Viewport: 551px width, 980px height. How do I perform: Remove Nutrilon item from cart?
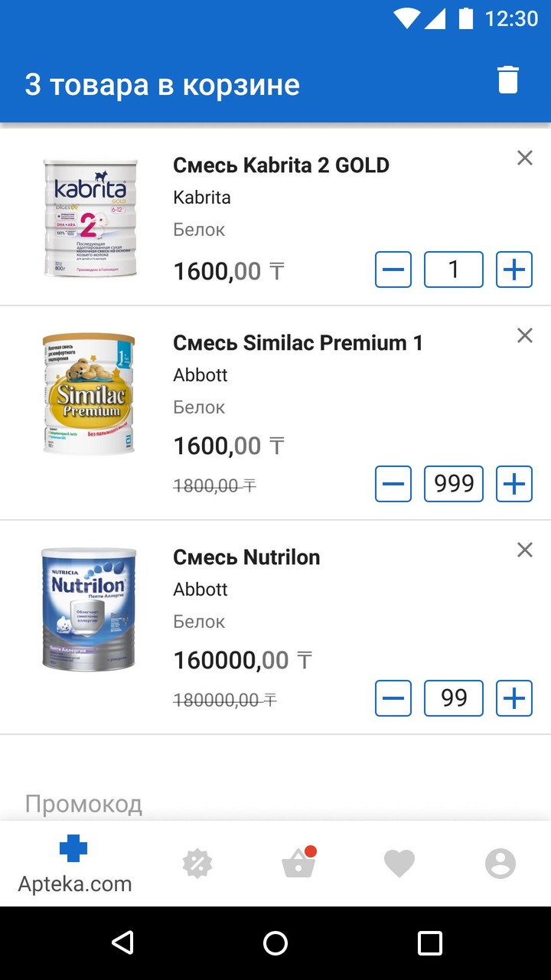point(524,550)
